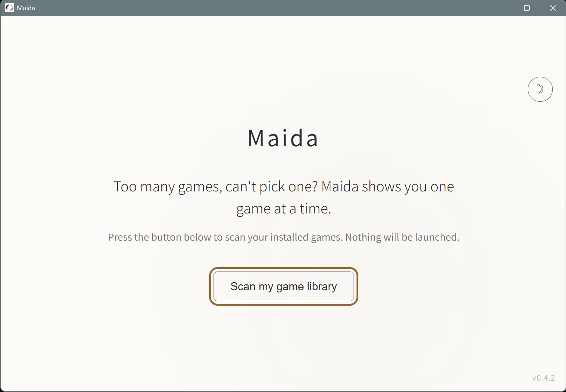Click the minimize icon in the title bar

click(x=501, y=8)
